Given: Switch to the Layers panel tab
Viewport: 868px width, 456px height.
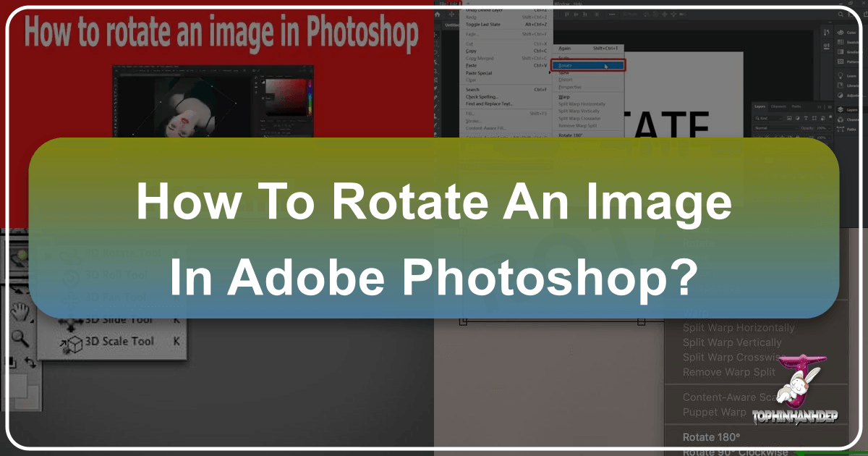Looking at the screenshot, I should point(759,106).
